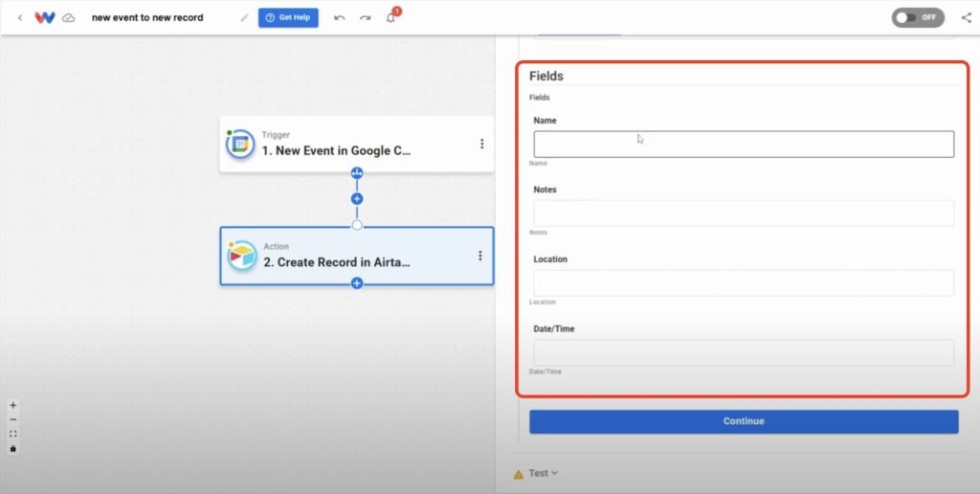The image size is (980, 494).
Task: Open the Workload logo home icon
Action: coord(45,17)
